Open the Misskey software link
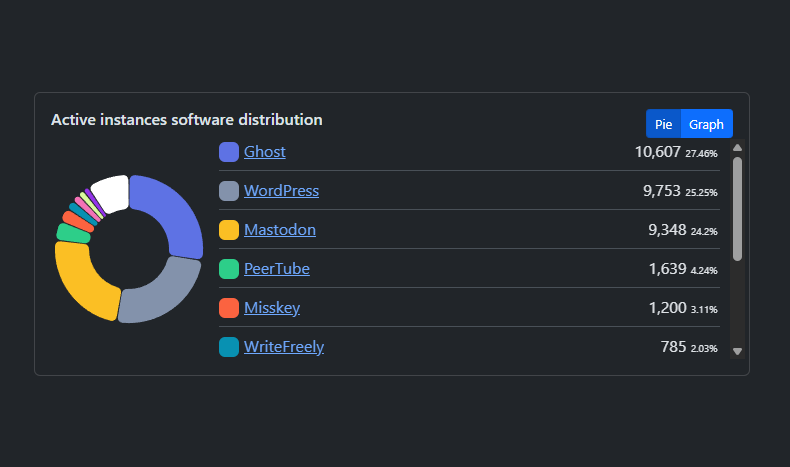This screenshot has height=467, width=790. point(271,308)
